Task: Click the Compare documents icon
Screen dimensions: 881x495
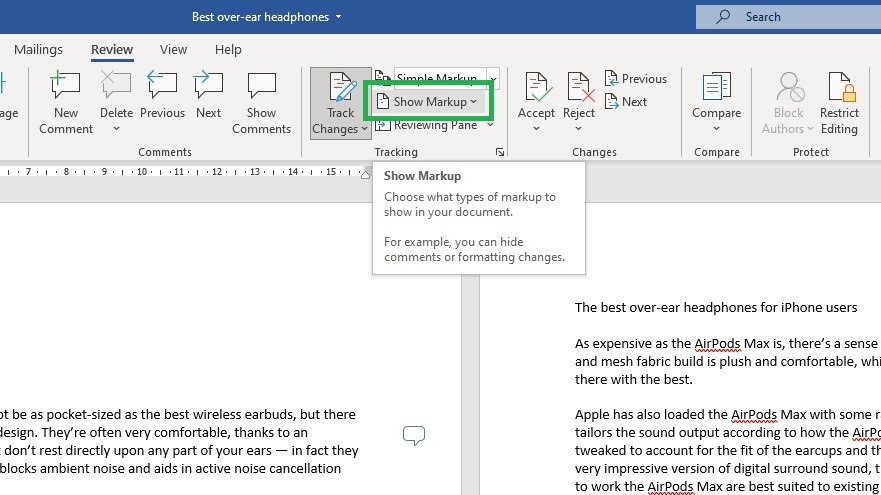Action: pos(716,86)
